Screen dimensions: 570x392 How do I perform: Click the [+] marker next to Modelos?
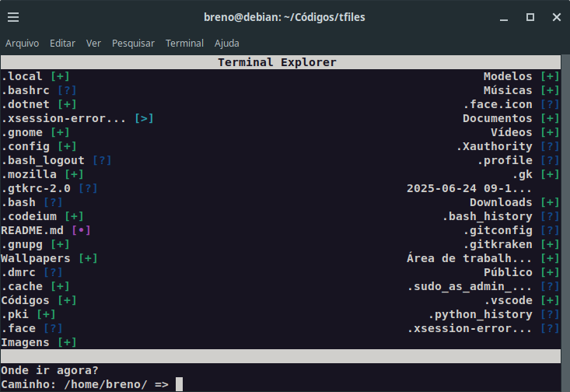tap(550, 76)
